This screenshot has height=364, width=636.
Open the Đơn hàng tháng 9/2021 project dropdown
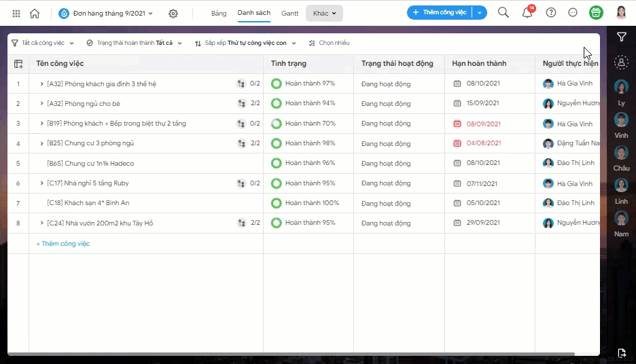click(x=106, y=14)
